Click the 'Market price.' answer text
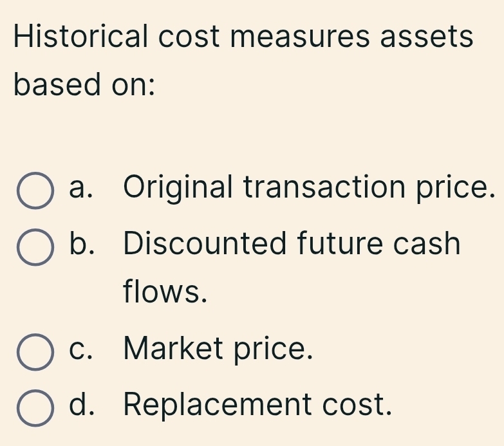 [x=219, y=349]
